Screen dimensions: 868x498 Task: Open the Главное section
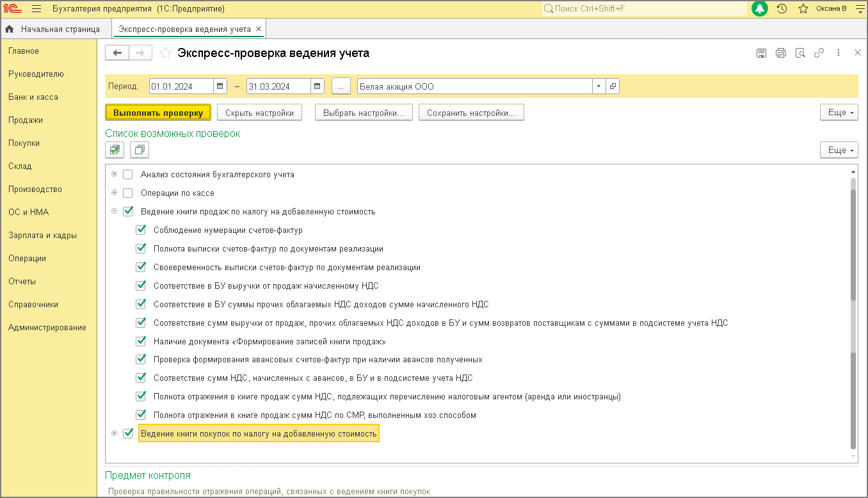tap(24, 51)
